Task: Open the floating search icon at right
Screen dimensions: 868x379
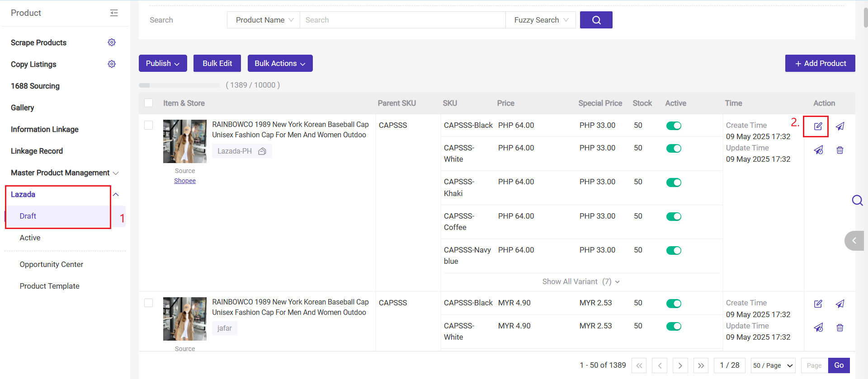Action: [x=857, y=200]
